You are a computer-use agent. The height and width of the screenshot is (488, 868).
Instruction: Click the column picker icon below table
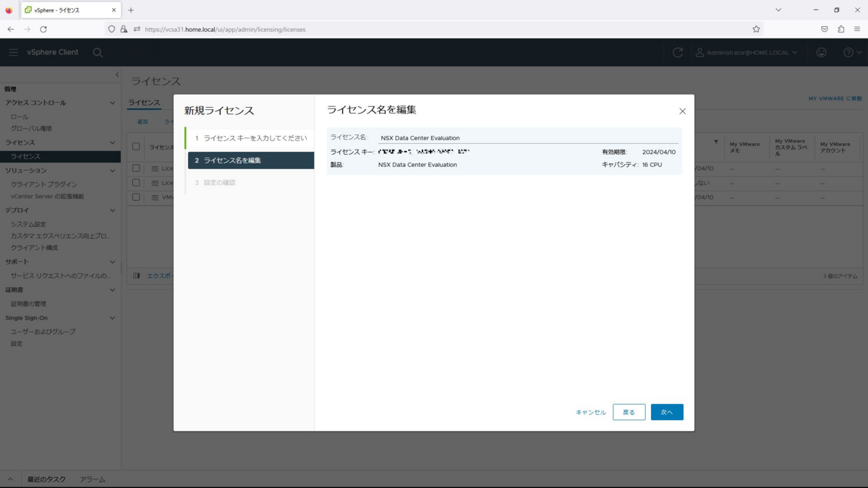[137, 276]
